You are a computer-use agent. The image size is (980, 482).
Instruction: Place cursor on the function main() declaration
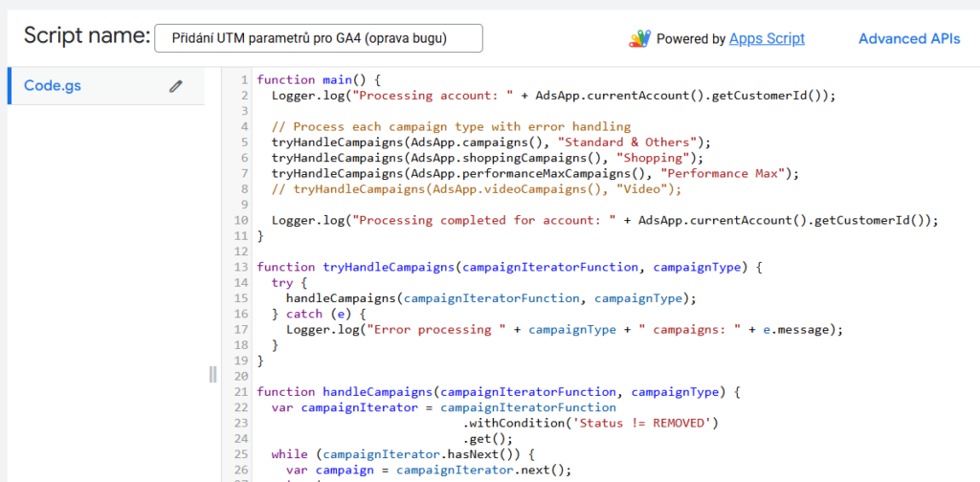(x=318, y=80)
